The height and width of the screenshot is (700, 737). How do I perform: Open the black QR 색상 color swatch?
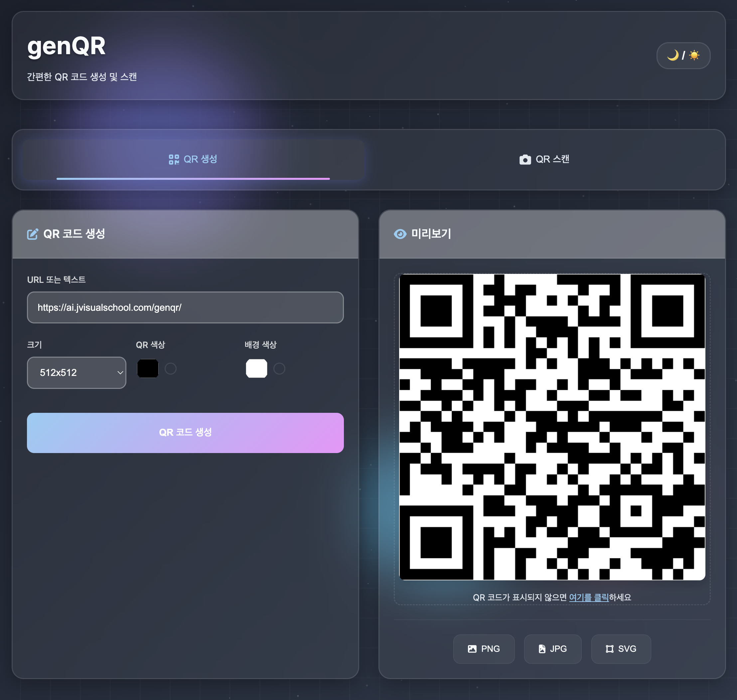148,369
